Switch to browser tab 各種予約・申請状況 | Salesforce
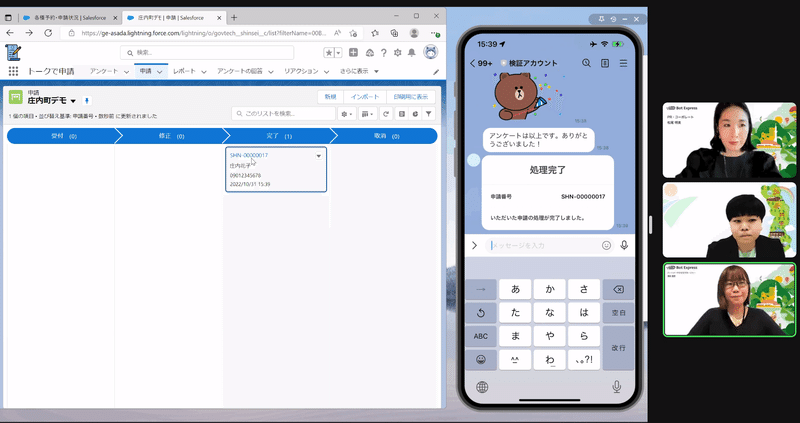Image resolution: width=800 pixels, height=423 pixels. coord(69,17)
